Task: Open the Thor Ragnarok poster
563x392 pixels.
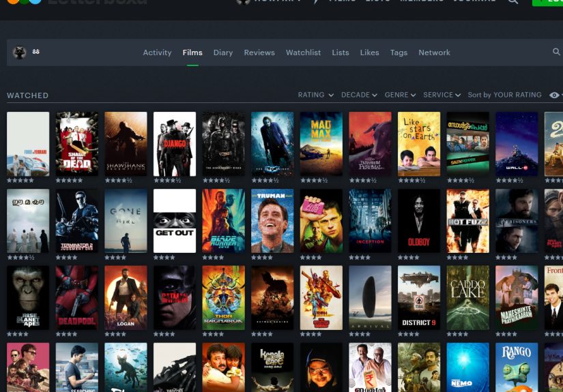Action: (223, 298)
